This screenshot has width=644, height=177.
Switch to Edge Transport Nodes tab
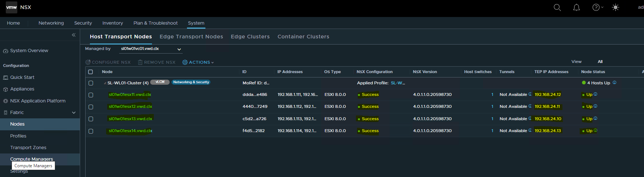pos(191,37)
